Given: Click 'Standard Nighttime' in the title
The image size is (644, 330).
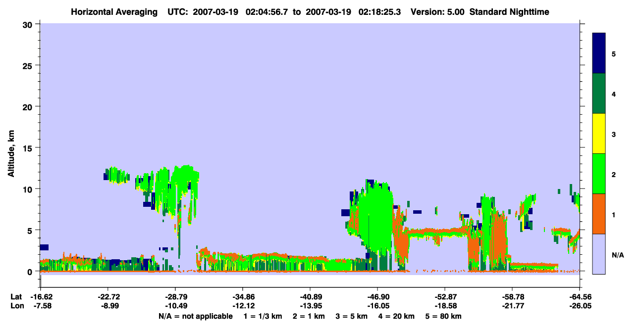Looking at the screenshot, I should click(x=509, y=12).
